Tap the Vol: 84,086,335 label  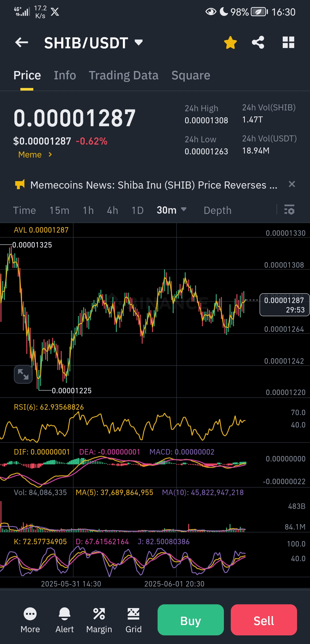[x=40, y=492]
